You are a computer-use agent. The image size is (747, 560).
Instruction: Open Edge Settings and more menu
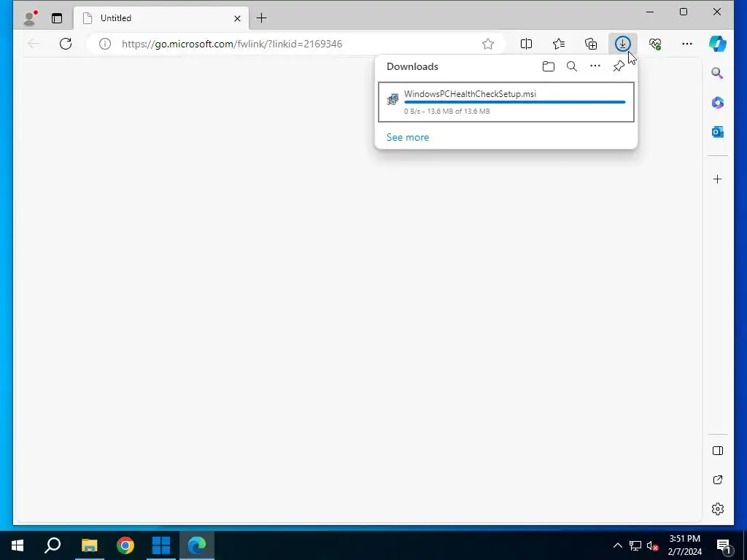pyautogui.click(x=687, y=44)
